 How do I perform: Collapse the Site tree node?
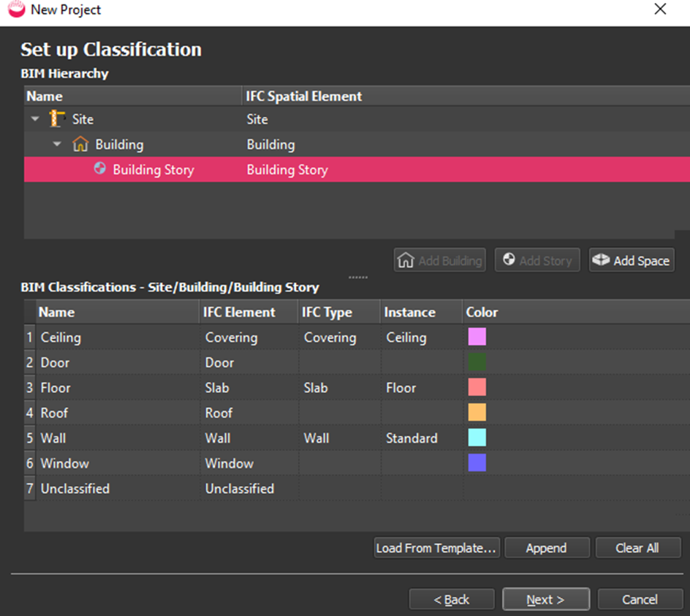(35, 120)
